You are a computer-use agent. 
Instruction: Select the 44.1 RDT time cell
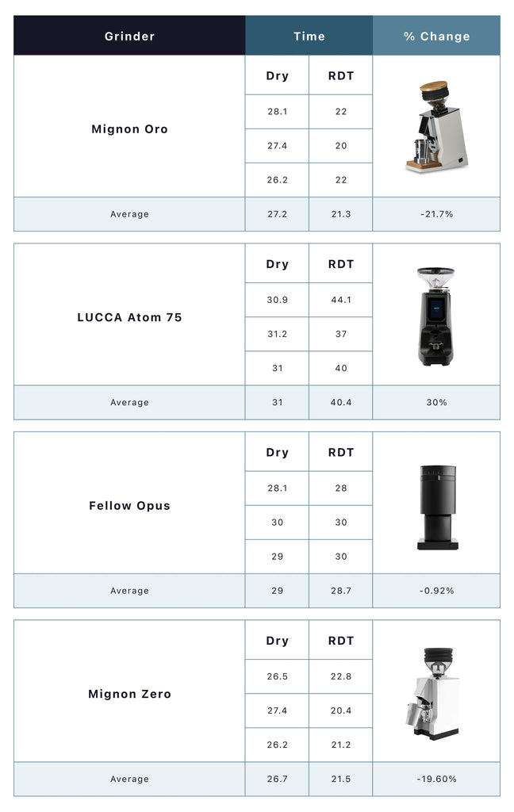340,300
